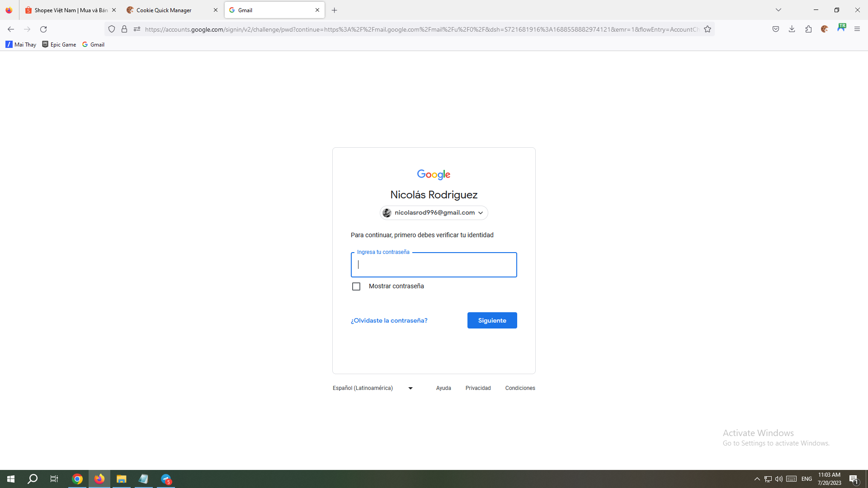
Task: Open the Windows Start menu
Action: coord(11,479)
